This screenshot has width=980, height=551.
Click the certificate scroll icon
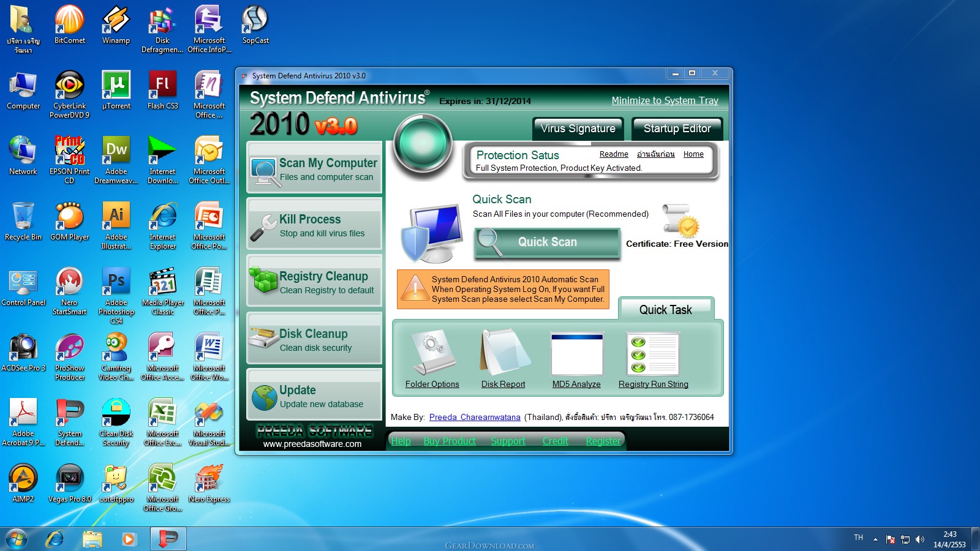click(x=680, y=220)
